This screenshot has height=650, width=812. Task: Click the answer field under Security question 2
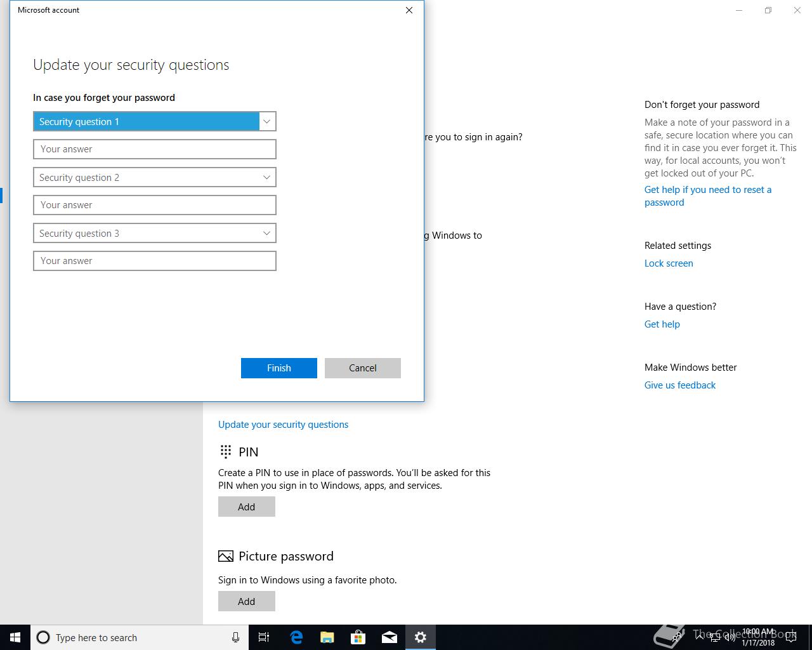154,205
